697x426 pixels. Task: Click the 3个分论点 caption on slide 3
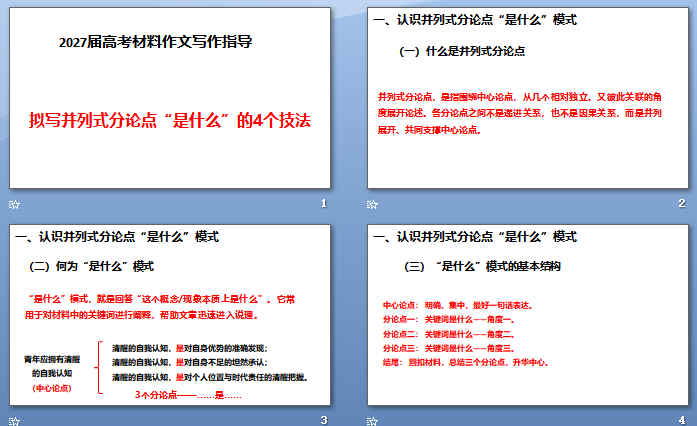[x=188, y=395]
